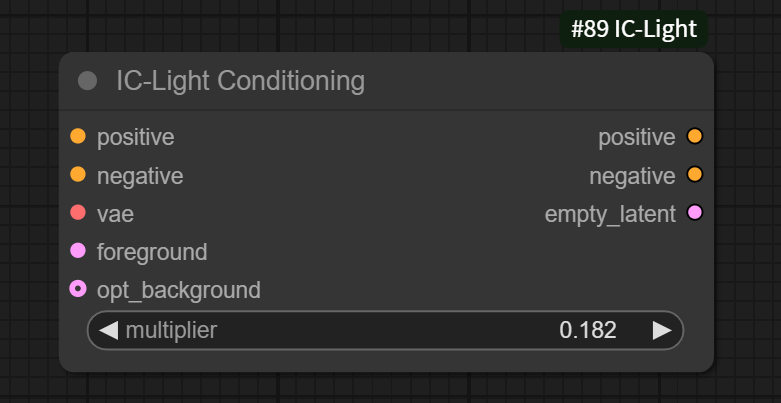
Task: Click the positive output socket dot
Action: pos(695,137)
